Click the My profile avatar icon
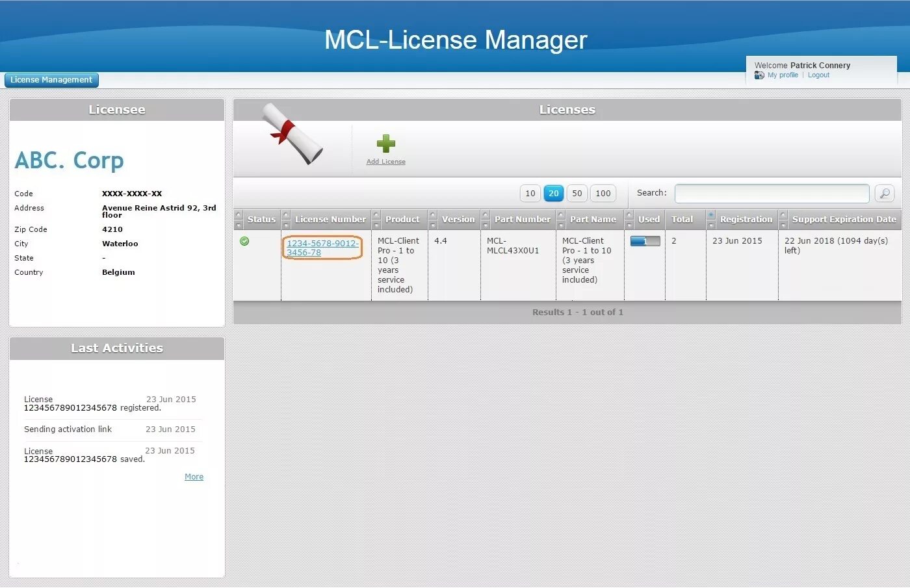 [759, 75]
